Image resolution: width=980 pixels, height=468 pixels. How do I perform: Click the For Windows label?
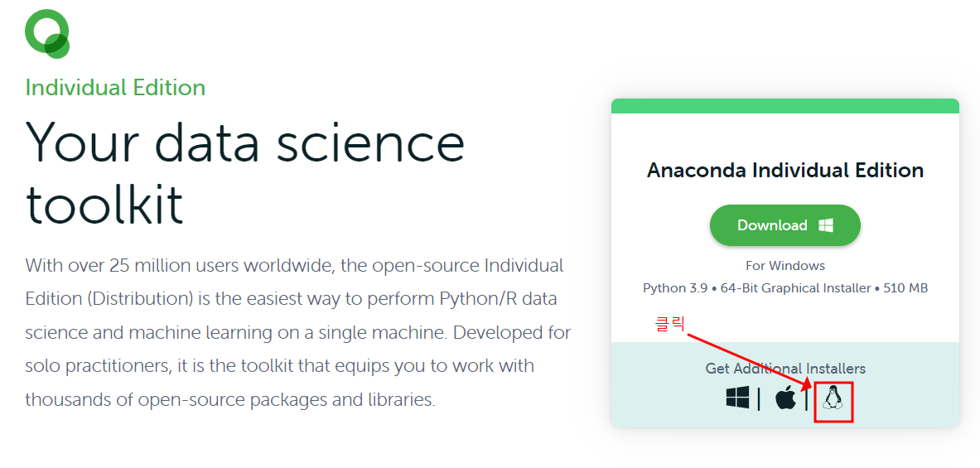coord(785,266)
